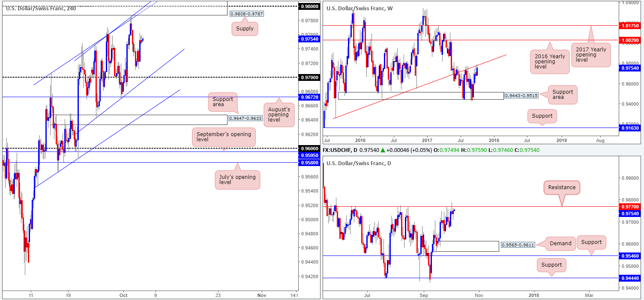Image resolution: width=644 pixels, height=300 pixels.
Task: Click the 'Oct' date label on 240 chart
Action: (x=124, y=295)
